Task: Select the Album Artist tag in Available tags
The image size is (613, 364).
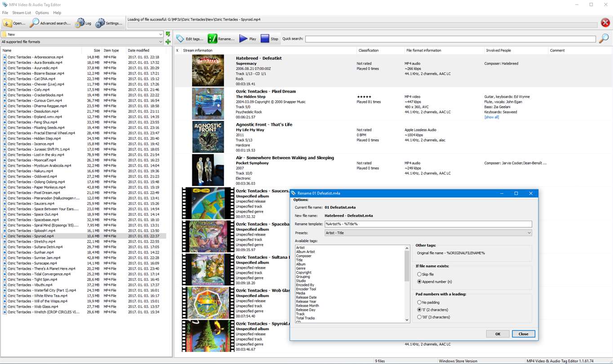Action: 305,252
